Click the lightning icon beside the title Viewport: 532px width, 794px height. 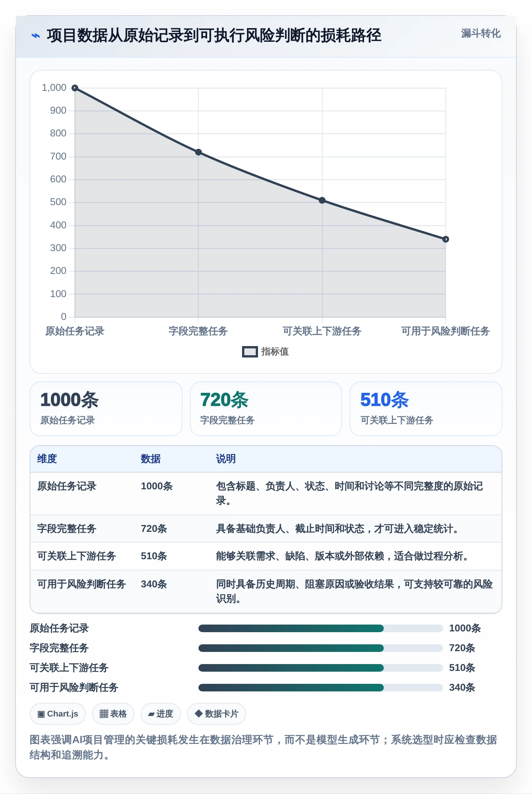[x=35, y=36]
